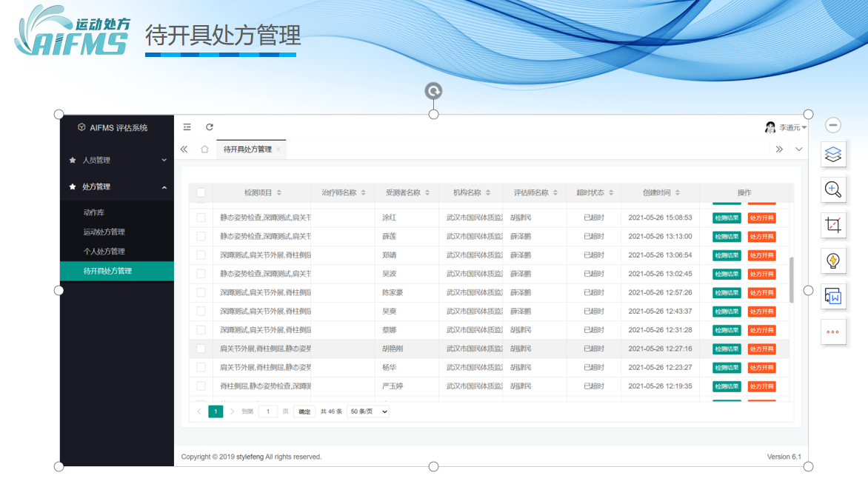
Task: Click the rotate handle above the image
Action: (433, 91)
